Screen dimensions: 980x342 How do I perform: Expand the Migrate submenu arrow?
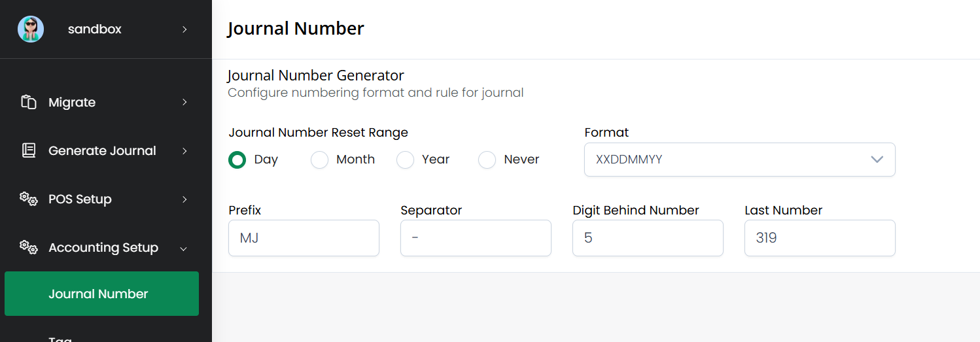(184, 103)
